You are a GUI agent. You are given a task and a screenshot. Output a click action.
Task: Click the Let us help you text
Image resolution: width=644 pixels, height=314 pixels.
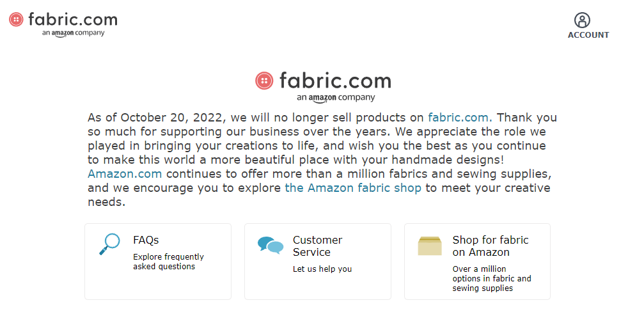tap(322, 269)
